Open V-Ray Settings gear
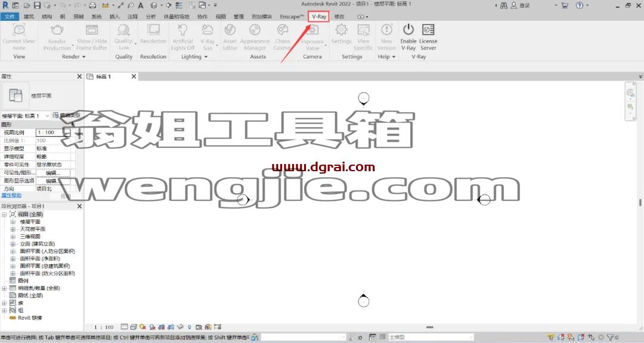The height and width of the screenshot is (343, 644). [341, 30]
